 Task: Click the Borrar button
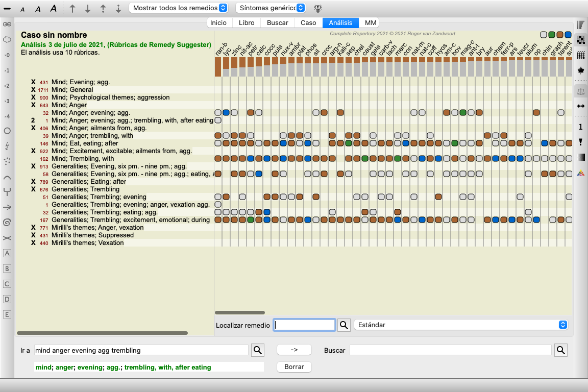tap(294, 367)
